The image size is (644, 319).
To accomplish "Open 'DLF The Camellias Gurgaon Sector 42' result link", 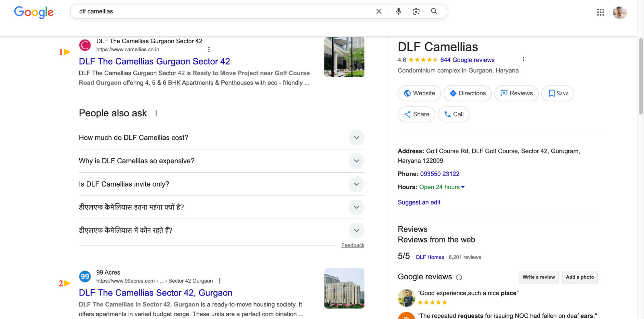I will point(154,61).
